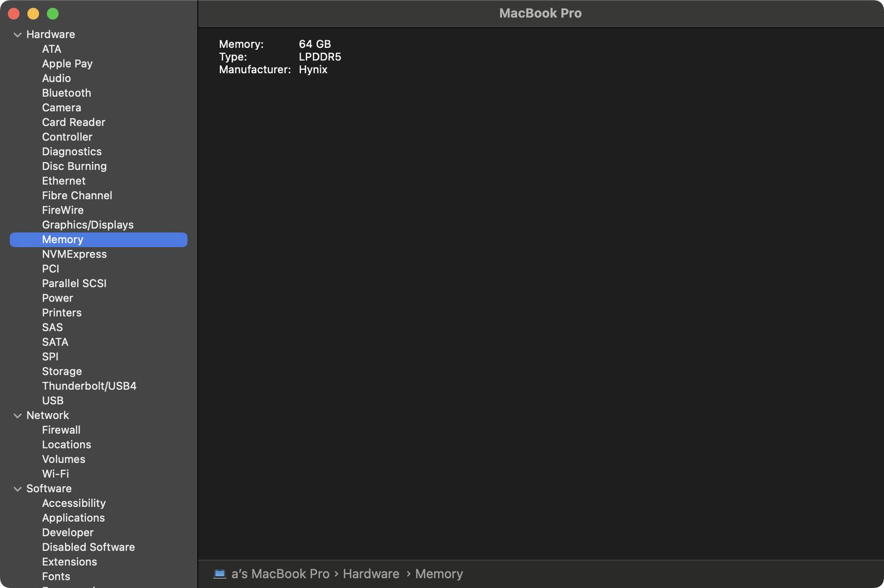
Task: Select Firewall under Network
Action: 62,430
